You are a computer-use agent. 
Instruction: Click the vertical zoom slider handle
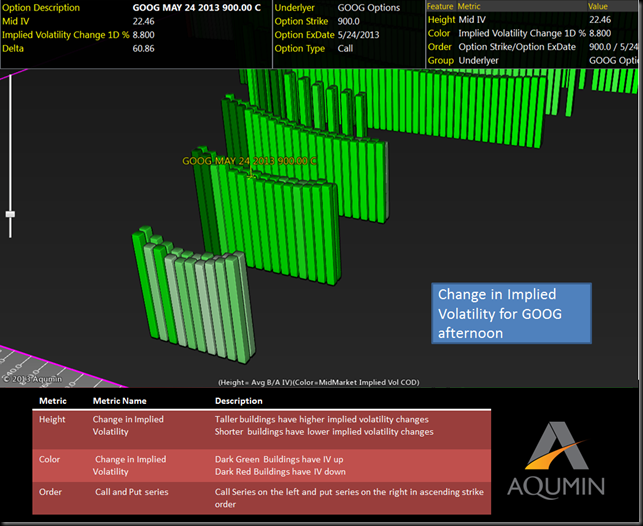[x=10, y=214]
